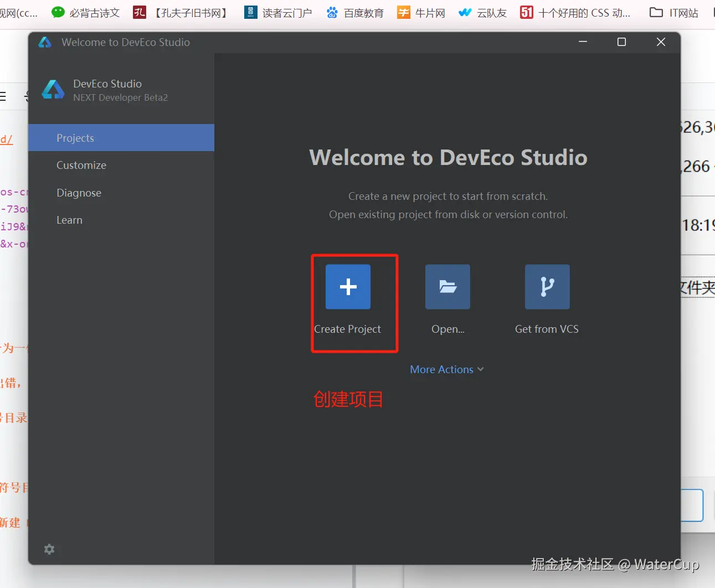Close the DevEco Studio welcome window
Viewport: 715px width, 588px height.
click(x=661, y=42)
